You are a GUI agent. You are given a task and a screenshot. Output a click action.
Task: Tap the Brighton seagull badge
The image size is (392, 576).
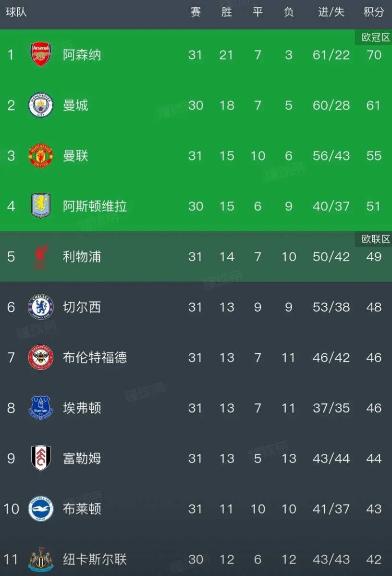pyautogui.click(x=41, y=509)
